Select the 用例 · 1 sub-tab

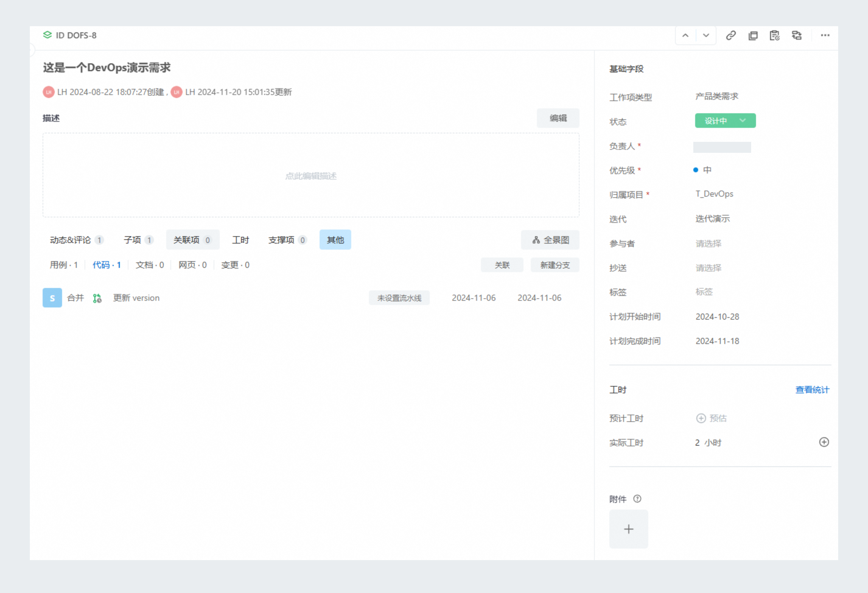(64, 265)
